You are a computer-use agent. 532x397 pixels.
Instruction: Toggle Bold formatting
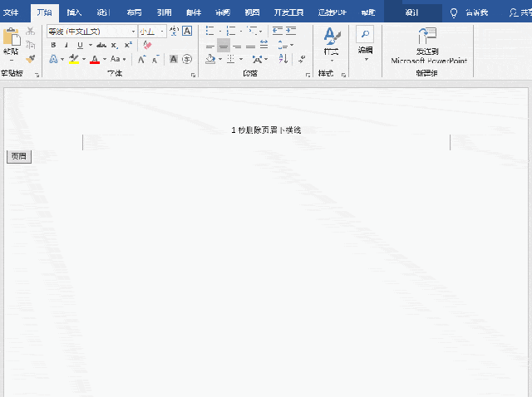coord(53,45)
